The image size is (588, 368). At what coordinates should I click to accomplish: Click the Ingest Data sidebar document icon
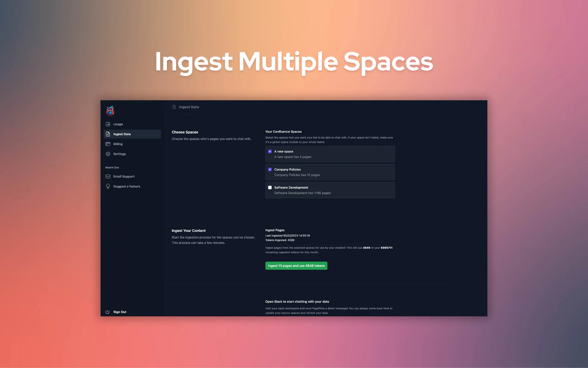click(x=108, y=134)
